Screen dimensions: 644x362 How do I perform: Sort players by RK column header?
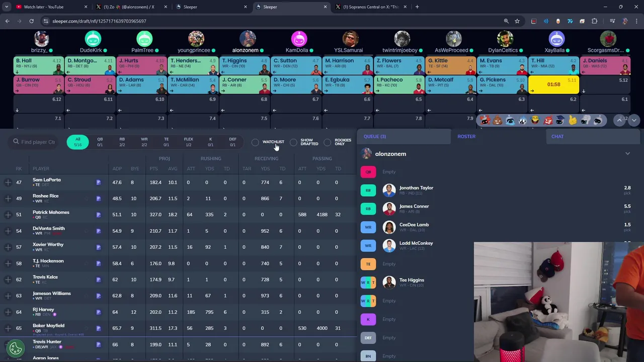click(x=19, y=169)
